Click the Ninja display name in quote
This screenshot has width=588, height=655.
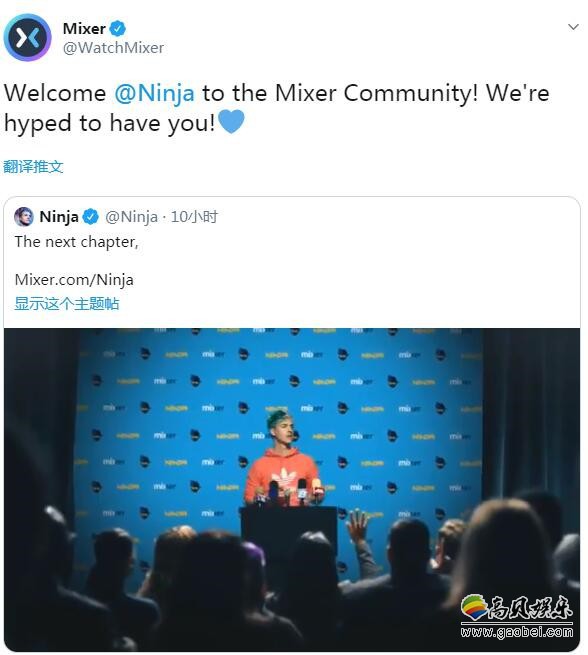59,217
